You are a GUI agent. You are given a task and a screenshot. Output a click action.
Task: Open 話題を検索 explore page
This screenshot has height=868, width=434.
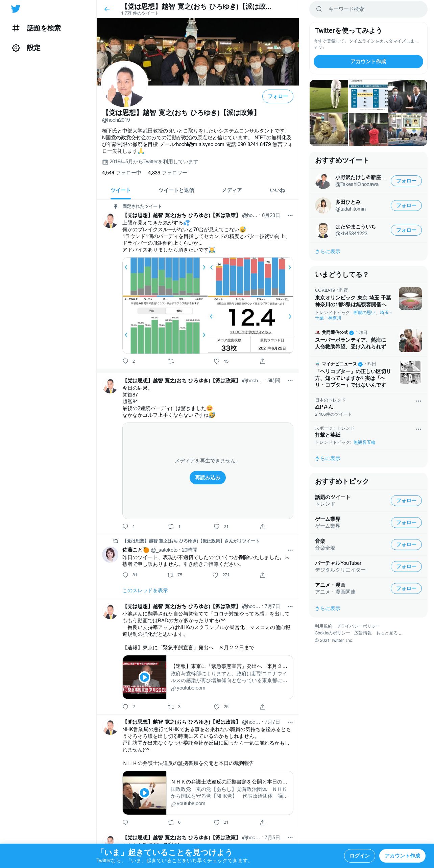click(37, 28)
